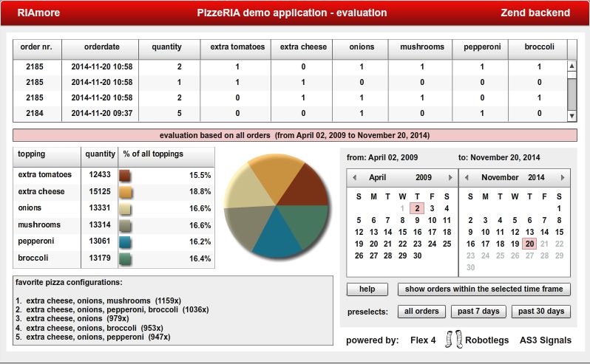Click the orders table scroll up arrow
590x364 pixels.
(x=572, y=66)
